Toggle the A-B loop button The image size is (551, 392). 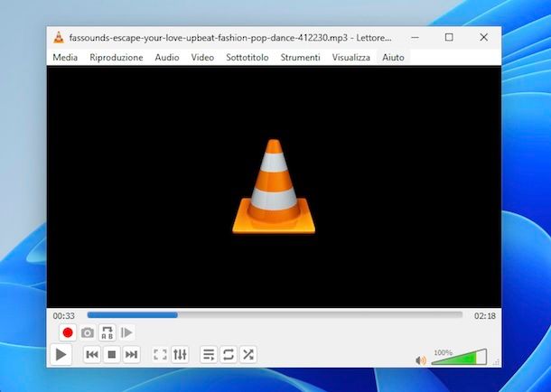[107, 332]
